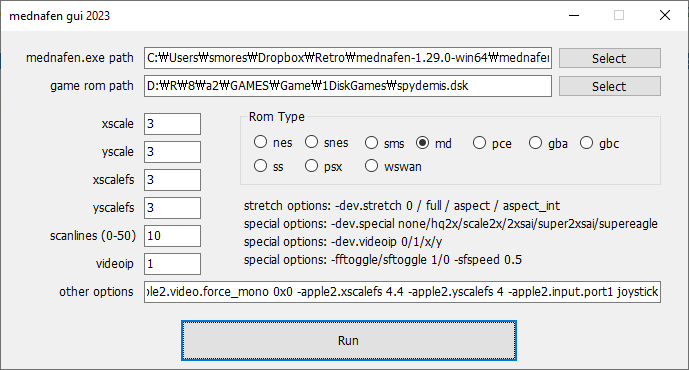Close the mednafen gui window
689x370 pixels.
click(x=665, y=15)
